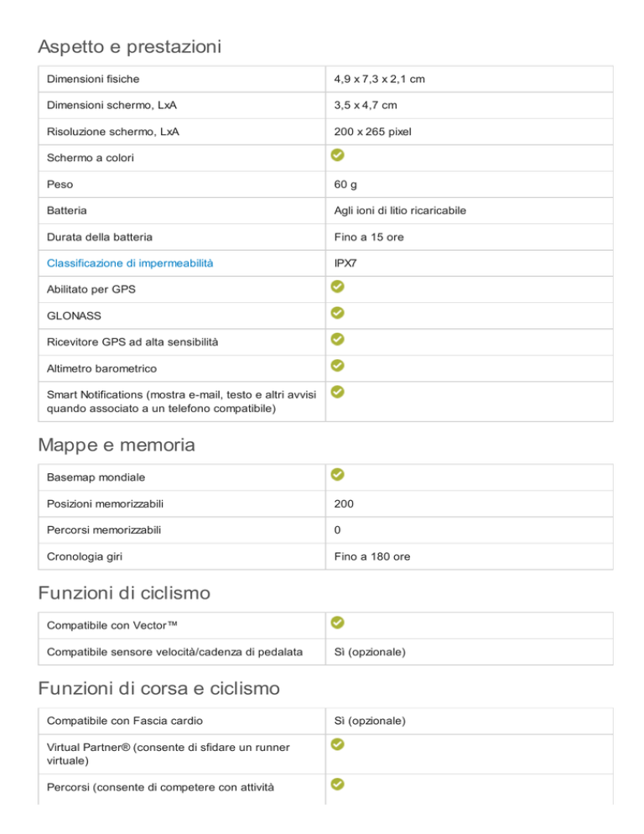Click the Funzioni di corsa e ciclismo heading
This screenshot has width=644, height=834.
(158, 688)
